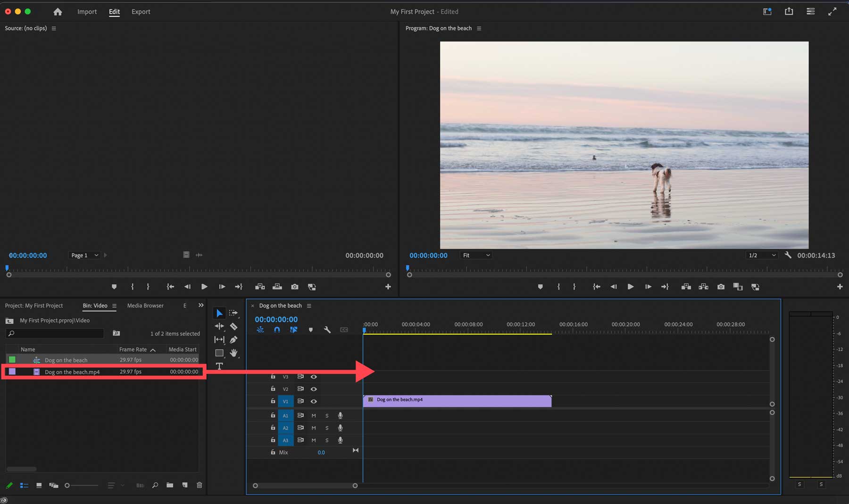This screenshot has width=849, height=504.
Task: Select the Type tool
Action: [x=219, y=366]
